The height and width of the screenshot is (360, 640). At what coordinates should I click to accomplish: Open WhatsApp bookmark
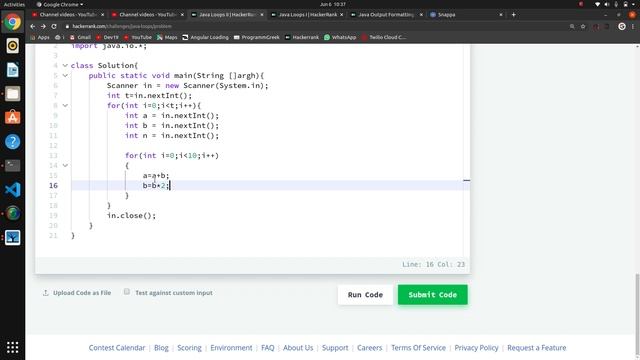tap(340, 37)
